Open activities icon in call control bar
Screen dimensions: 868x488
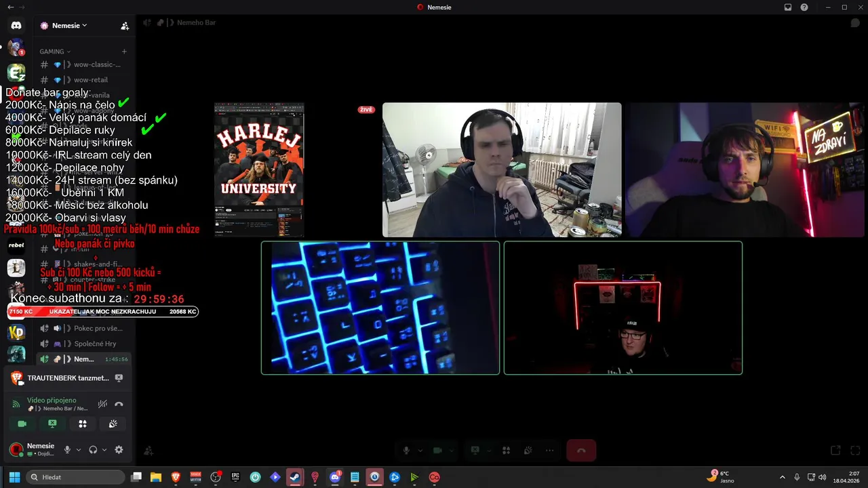tap(506, 450)
